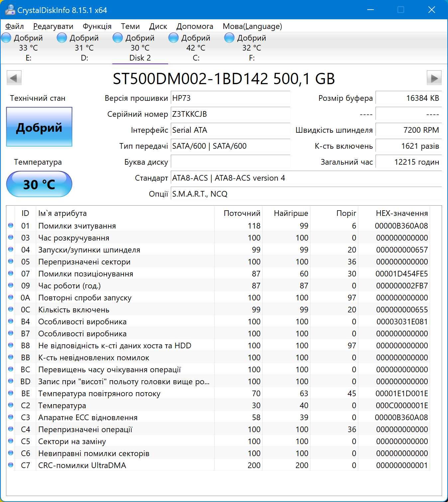
Task: Open the Мова(Language) menu
Action: [252, 26]
